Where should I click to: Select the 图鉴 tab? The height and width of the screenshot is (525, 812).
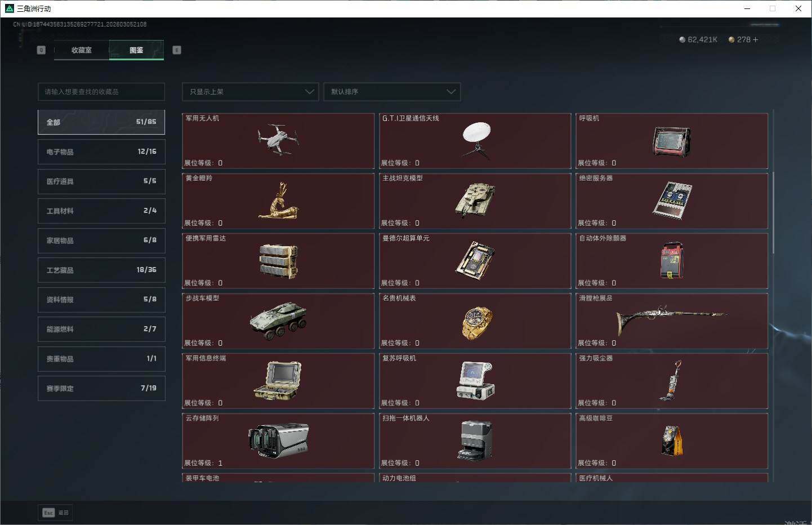pyautogui.click(x=136, y=50)
